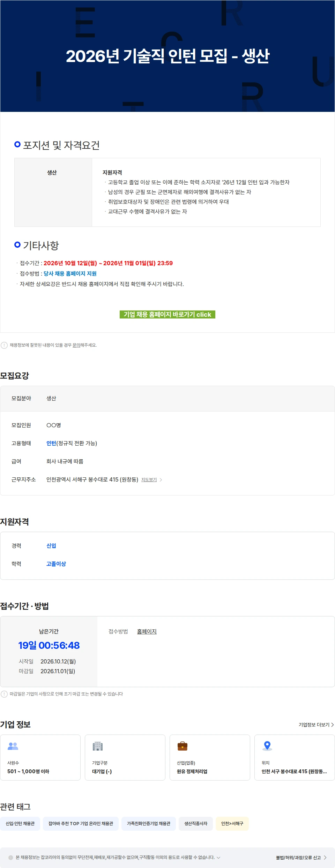Select the 잡아바 추천 TOP 기업 온라인 채용관 tag
The width and height of the screenshot is (335, 868).
81,824
